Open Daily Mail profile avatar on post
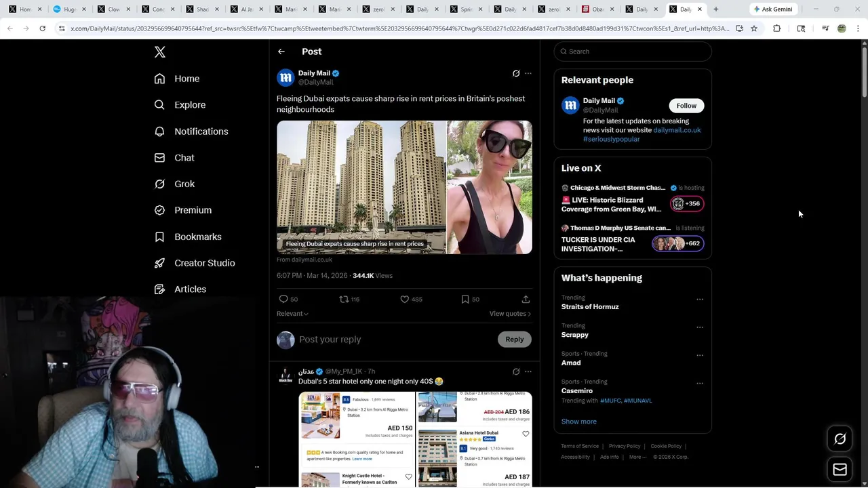 pos(285,77)
